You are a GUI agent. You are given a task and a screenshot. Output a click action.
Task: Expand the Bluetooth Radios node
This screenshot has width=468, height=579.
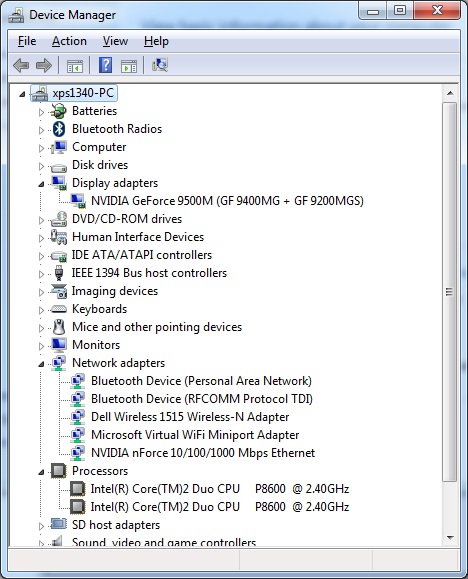41,130
